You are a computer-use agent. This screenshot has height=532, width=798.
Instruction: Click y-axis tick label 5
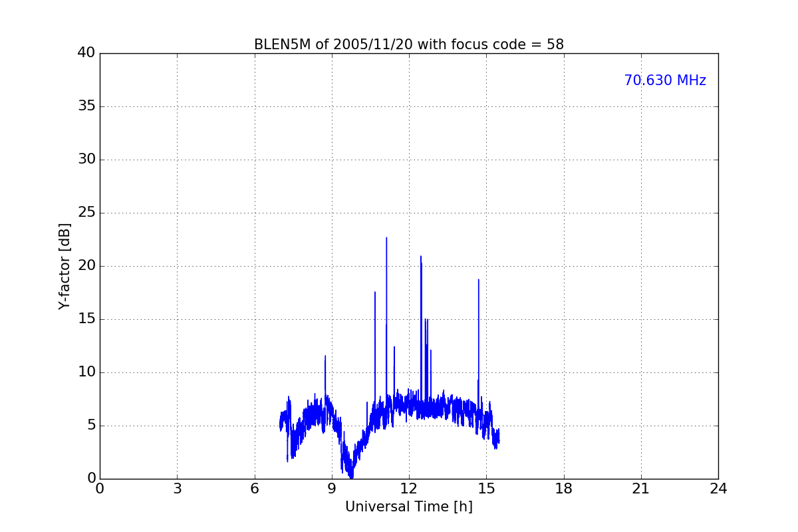pyautogui.click(x=90, y=426)
